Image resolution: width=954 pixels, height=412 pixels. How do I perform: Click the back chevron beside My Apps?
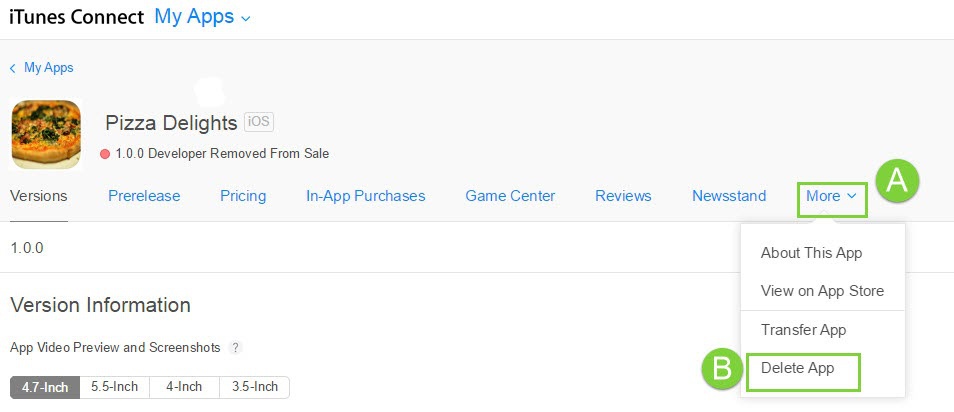tap(12, 68)
